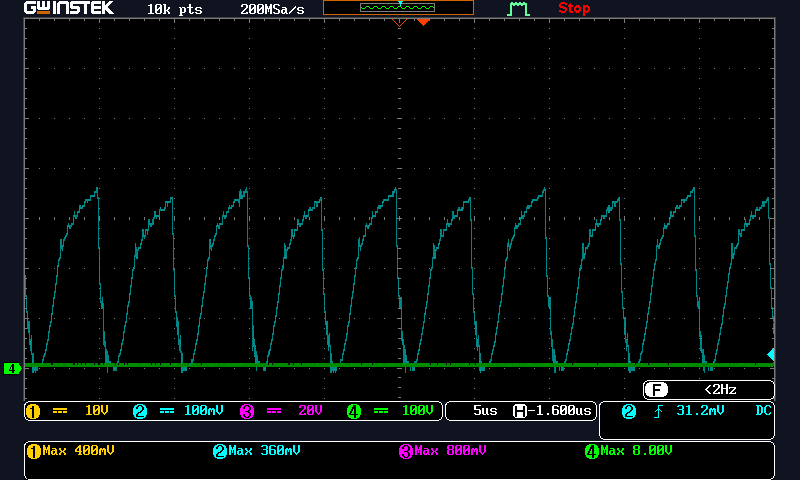This screenshot has height=480, width=800.
Task: Click the channel 4 Max 8.00V measurement
Action: coord(636,450)
